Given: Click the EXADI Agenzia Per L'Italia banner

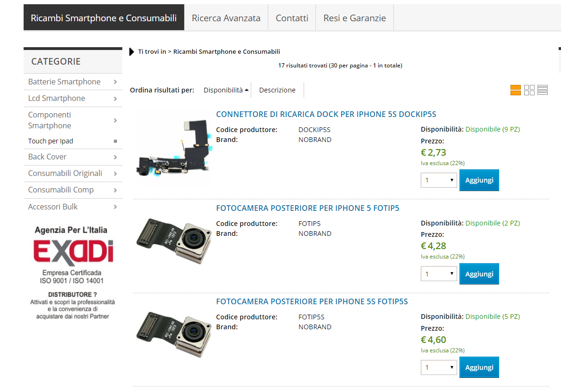Looking at the screenshot, I should click(x=73, y=272).
